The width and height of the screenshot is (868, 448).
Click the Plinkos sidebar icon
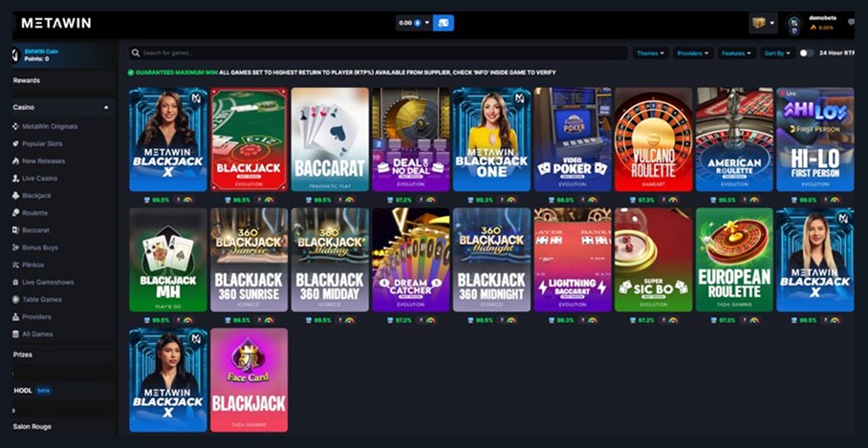pos(16,265)
